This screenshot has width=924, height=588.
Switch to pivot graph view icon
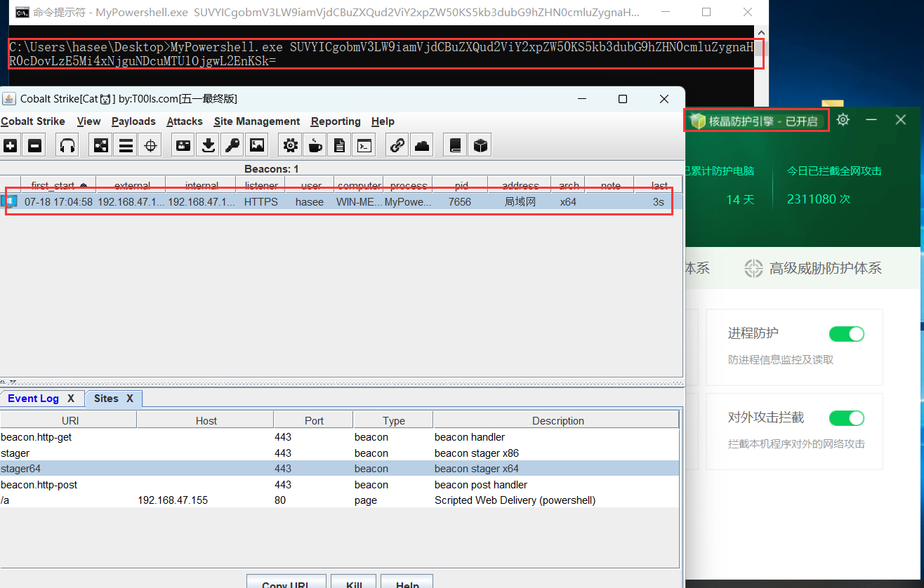click(102, 145)
